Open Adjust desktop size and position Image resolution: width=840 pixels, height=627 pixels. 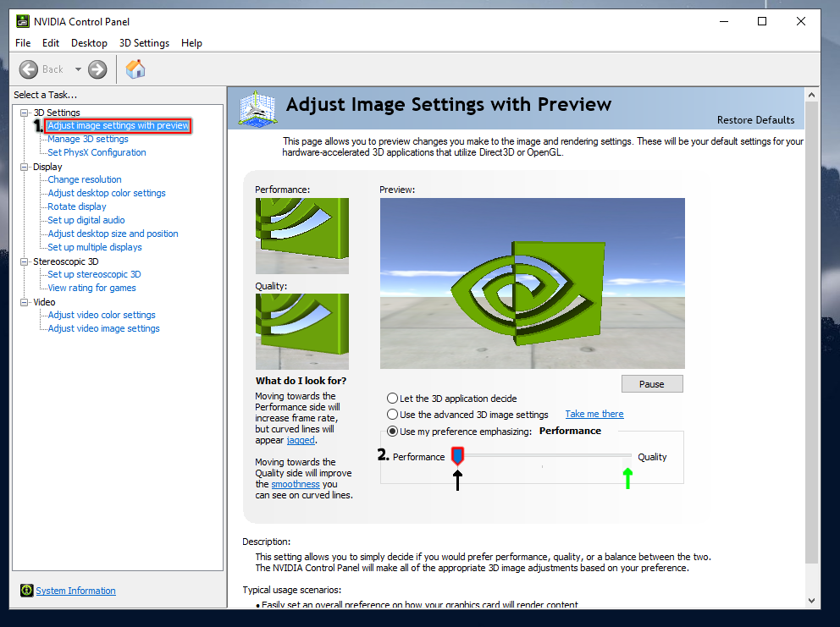[113, 234]
